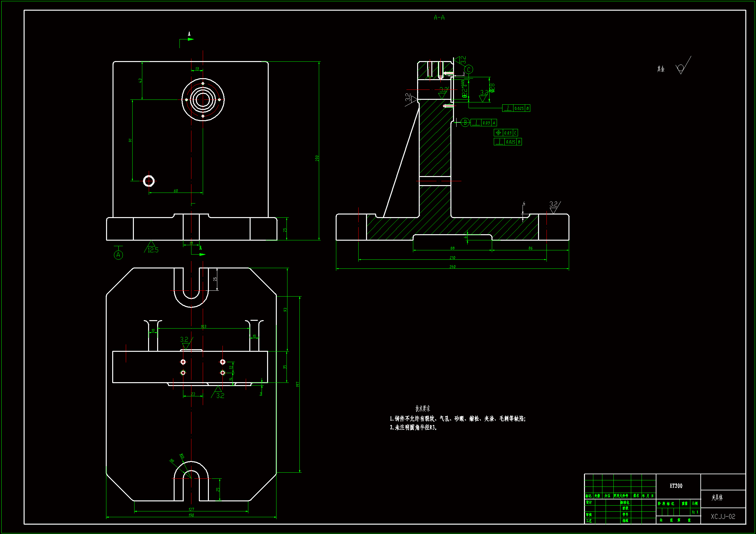This screenshot has width=756, height=534.
Task: Click the datum B circle symbol
Action: click(465, 123)
